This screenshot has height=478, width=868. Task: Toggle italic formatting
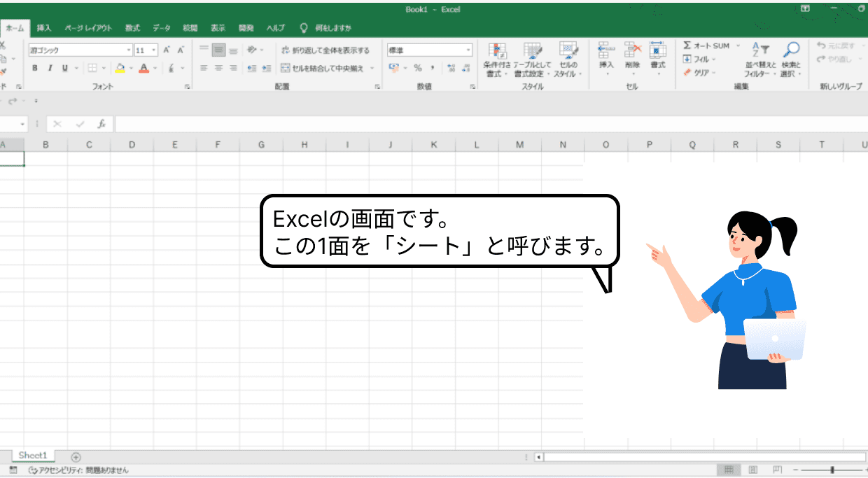coord(50,68)
